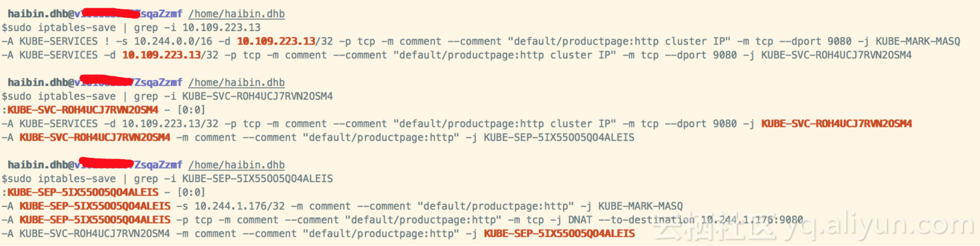Click the [0:0] counter after KUBE-SVC chain
Screen dimensions: 980x246
click(191, 110)
